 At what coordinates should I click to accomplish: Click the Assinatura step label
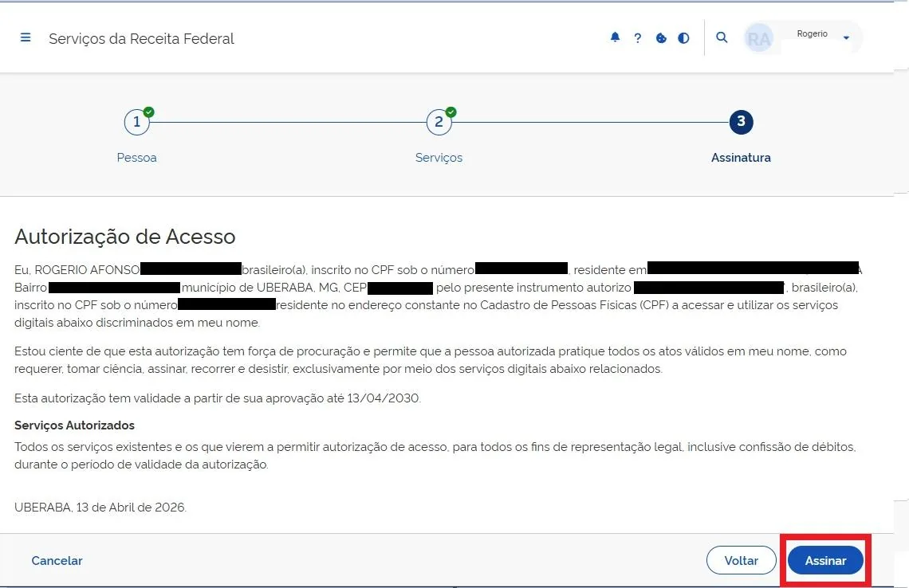click(741, 158)
